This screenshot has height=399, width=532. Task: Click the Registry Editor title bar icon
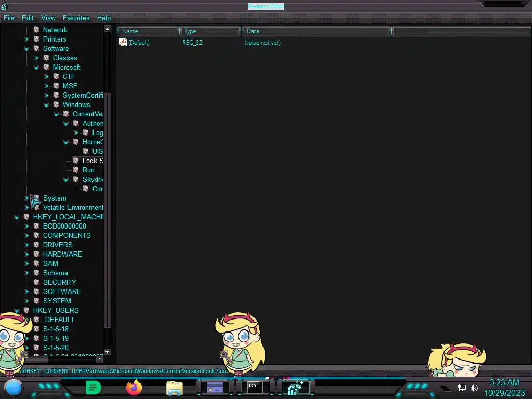point(5,5)
